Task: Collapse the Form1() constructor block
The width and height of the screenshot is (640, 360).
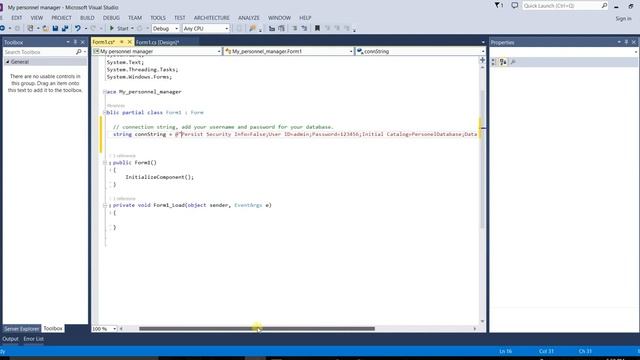Action: click(104, 163)
